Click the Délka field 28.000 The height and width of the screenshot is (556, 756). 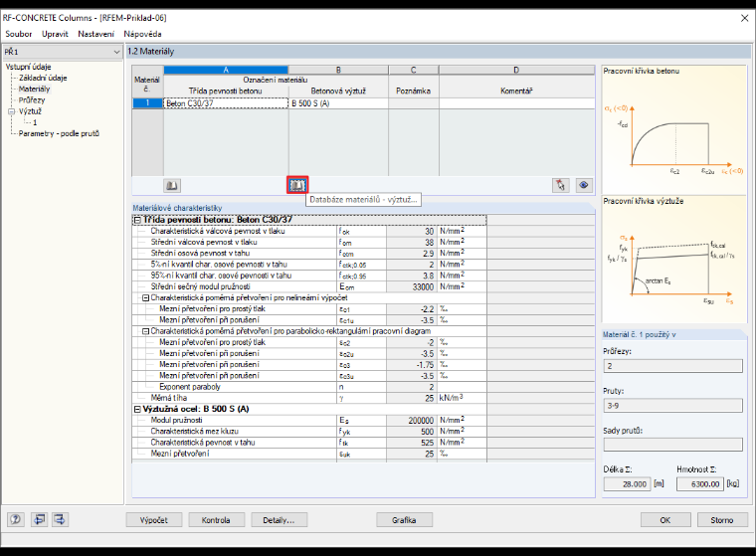[x=627, y=483]
